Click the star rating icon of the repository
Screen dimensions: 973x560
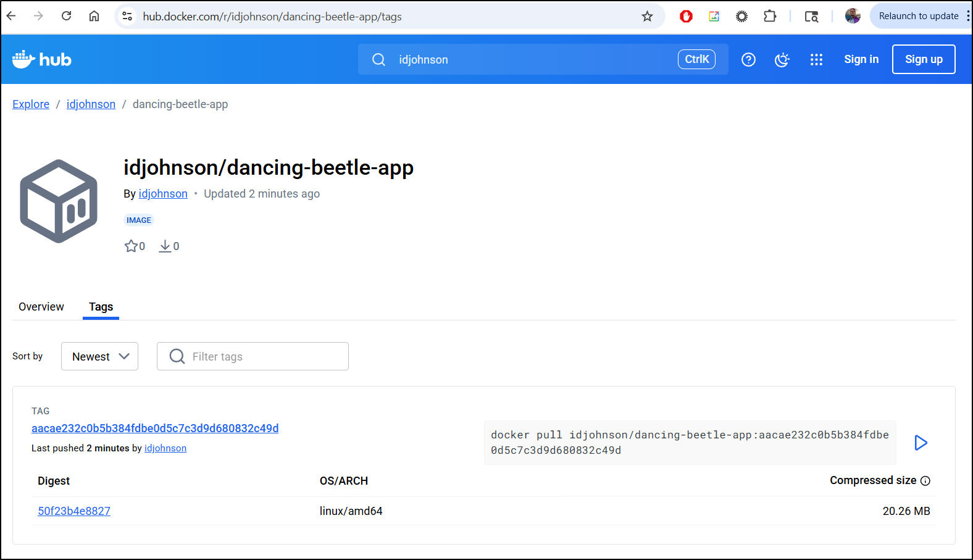pos(131,246)
